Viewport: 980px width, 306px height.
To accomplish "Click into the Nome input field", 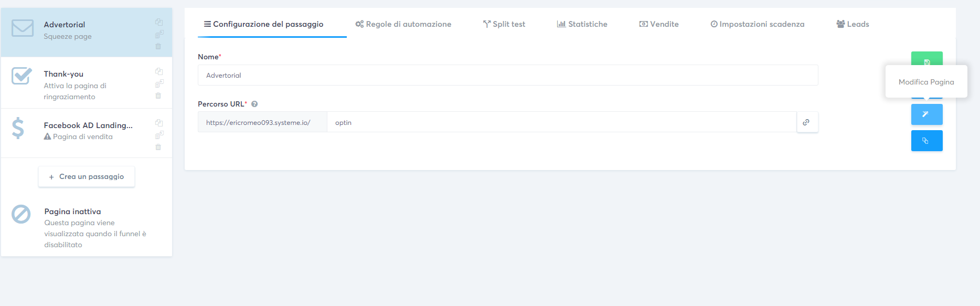I will coord(508,75).
